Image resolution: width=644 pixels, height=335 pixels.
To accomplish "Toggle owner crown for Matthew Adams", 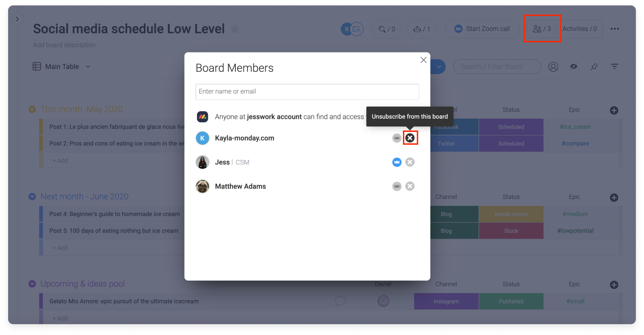I will coord(397,186).
